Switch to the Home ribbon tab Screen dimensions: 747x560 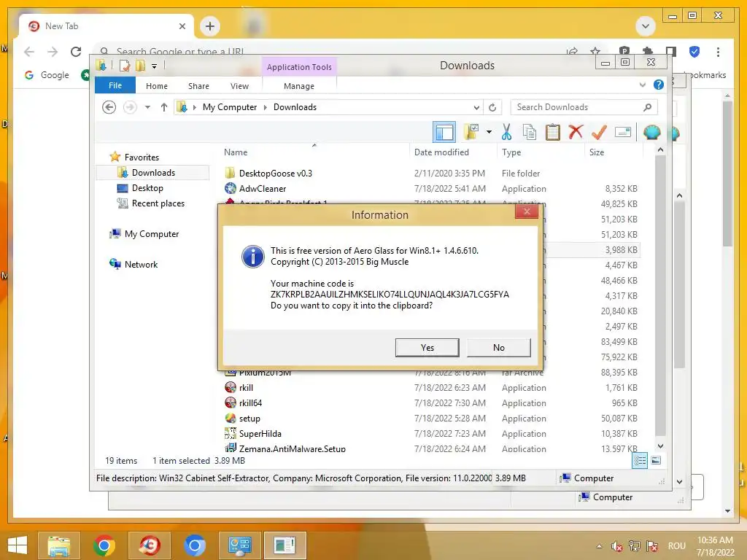(x=157, y=86)
